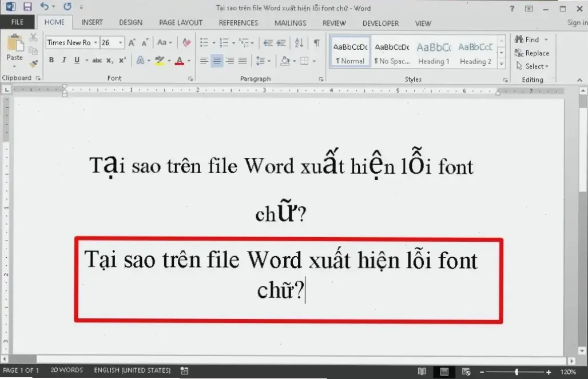
Task: Open the FILE tab
Action: [x=17, y=22]
